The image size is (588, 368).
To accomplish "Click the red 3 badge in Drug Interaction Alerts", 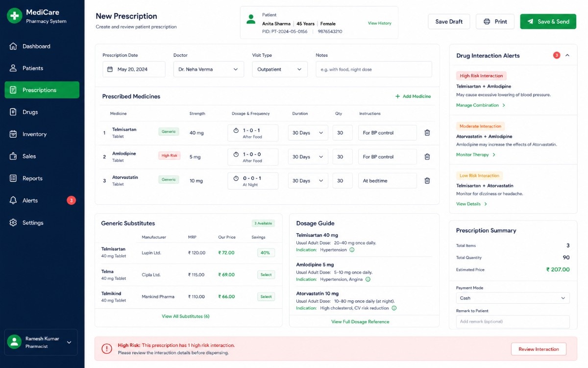I will pos(557,55).
